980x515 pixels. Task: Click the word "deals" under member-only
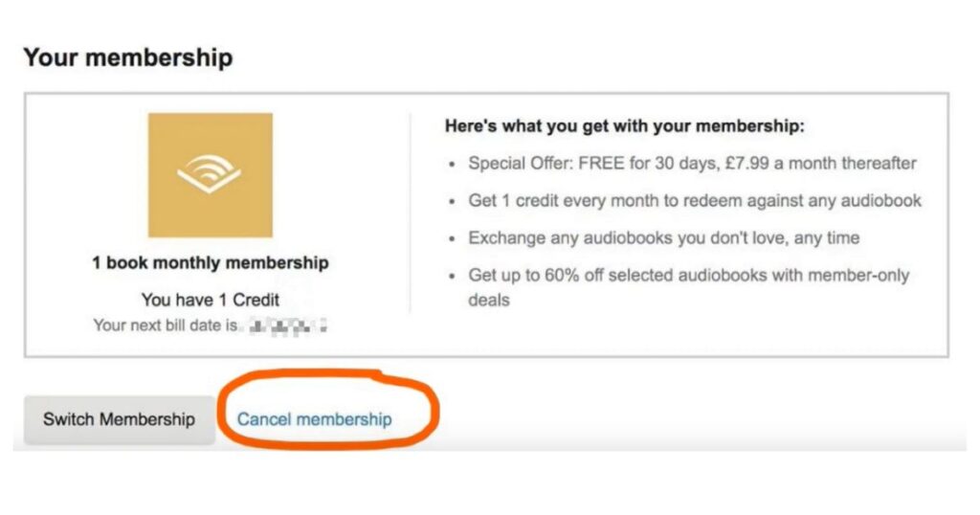pos(488,301)
